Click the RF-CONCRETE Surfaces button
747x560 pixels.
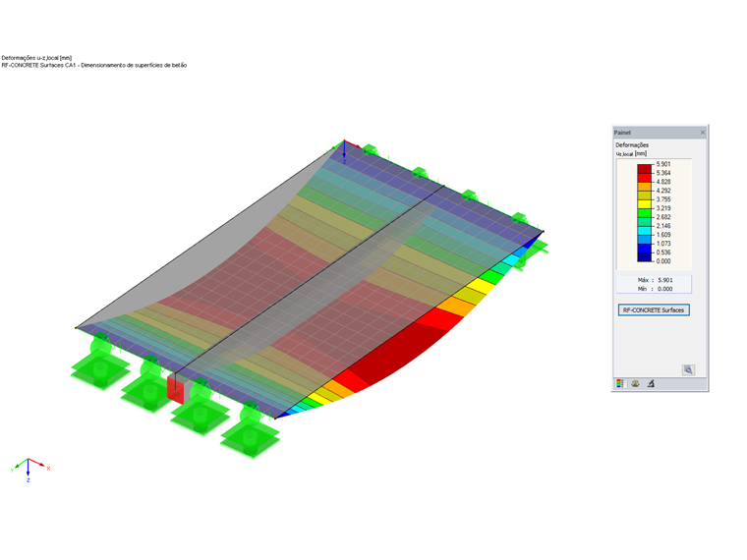click(x=654, y=310)
